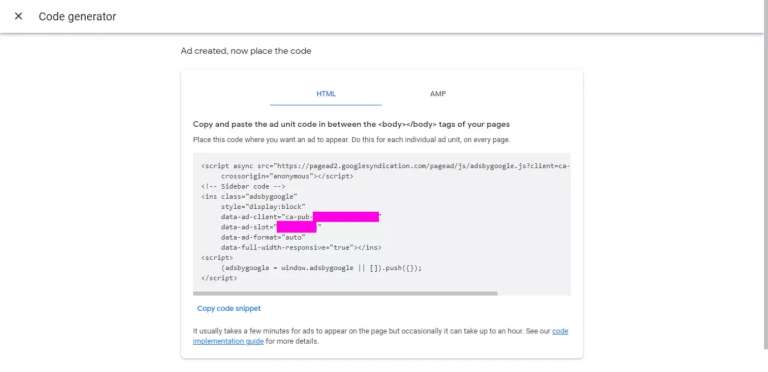768x372 pixels.
Task: Click the crossorigin="anonymous" code line
Action: (x=287, y=176)
